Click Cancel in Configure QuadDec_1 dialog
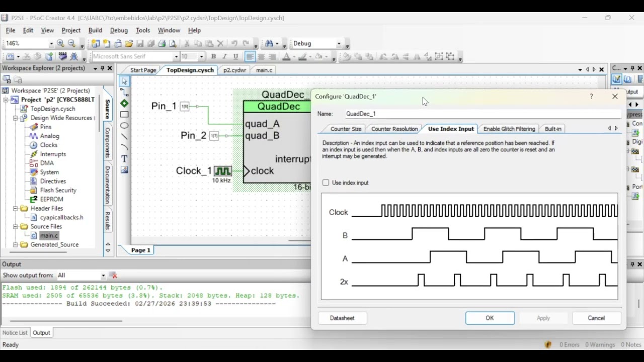Viewport: 644px width, 362px height. coord(596,318)
